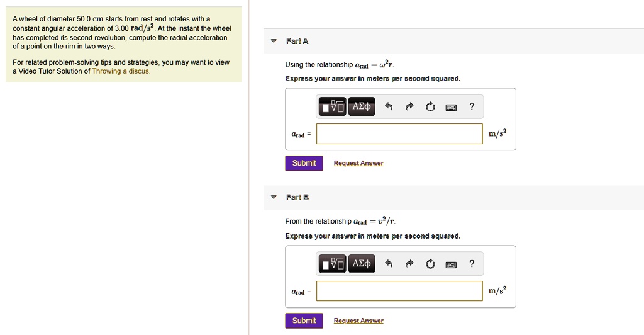This screenshot has height=335, width=644.
Task: Request Answer for Part B
Action: point(358,321)
